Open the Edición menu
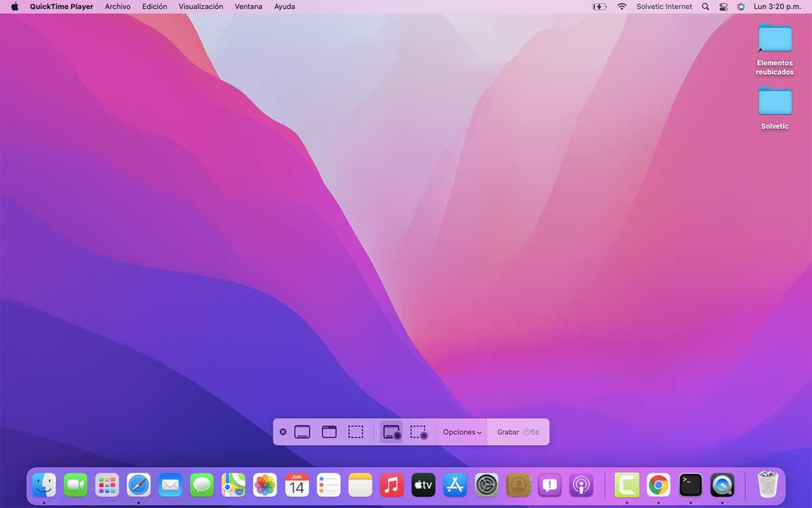The image size is (812, 508). tap(155, 7)
